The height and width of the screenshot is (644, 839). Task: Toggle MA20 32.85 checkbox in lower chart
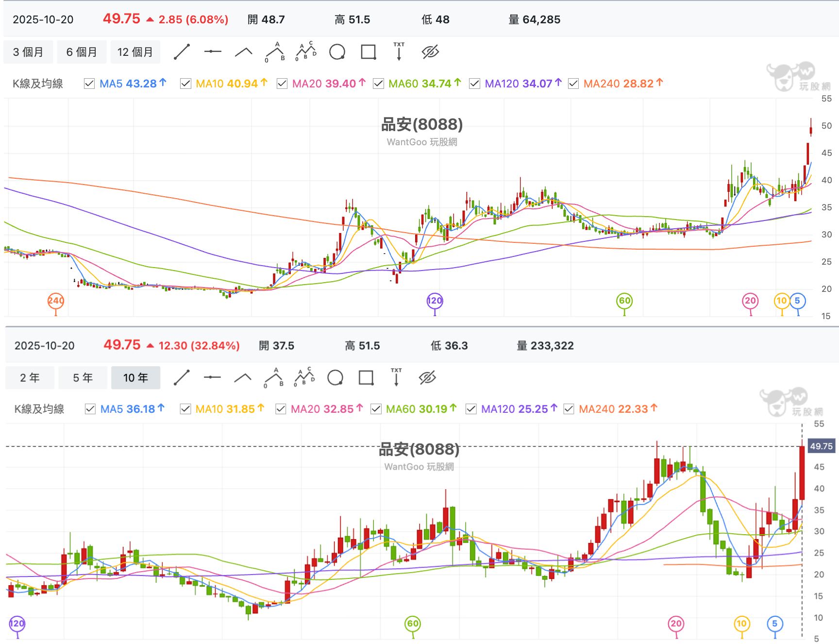(281, 409)
